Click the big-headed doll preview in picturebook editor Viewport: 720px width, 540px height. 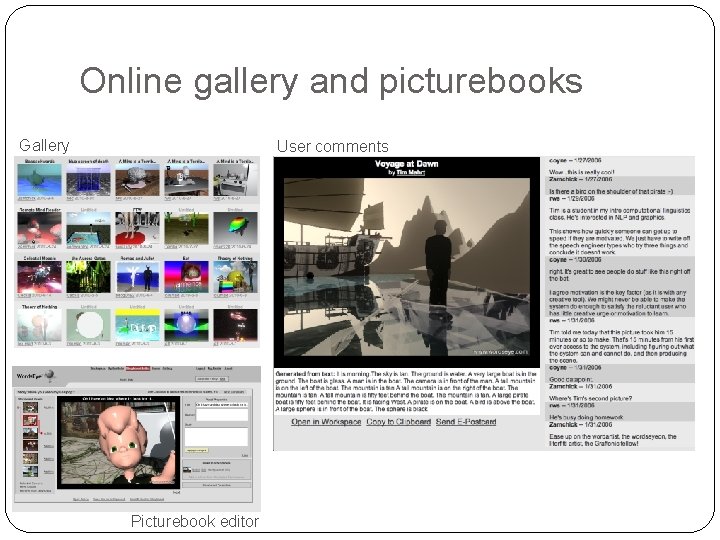(118, 443)
